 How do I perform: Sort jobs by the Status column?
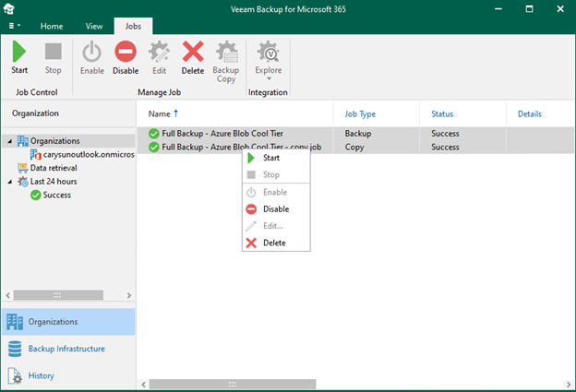462,113
